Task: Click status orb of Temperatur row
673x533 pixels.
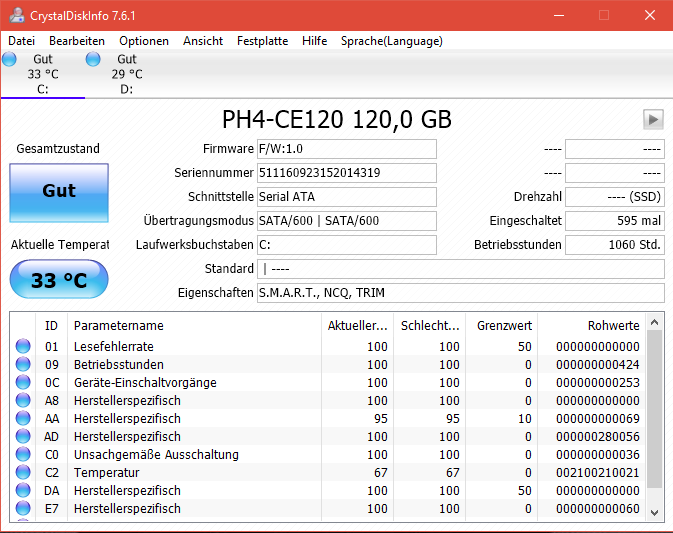Action: [23, 472]
